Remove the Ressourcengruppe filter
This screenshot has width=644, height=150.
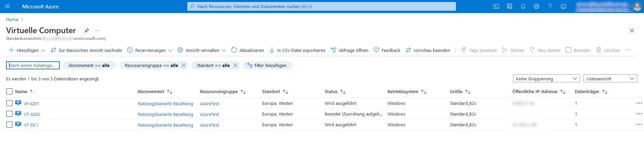184,65
